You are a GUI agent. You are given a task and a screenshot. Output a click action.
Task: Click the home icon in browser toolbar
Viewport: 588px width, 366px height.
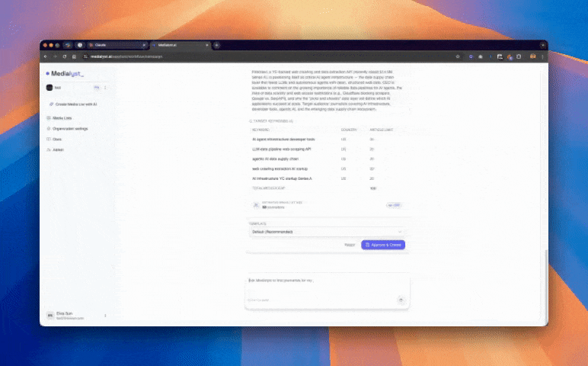pyautogui.click(x=74, y=56)
